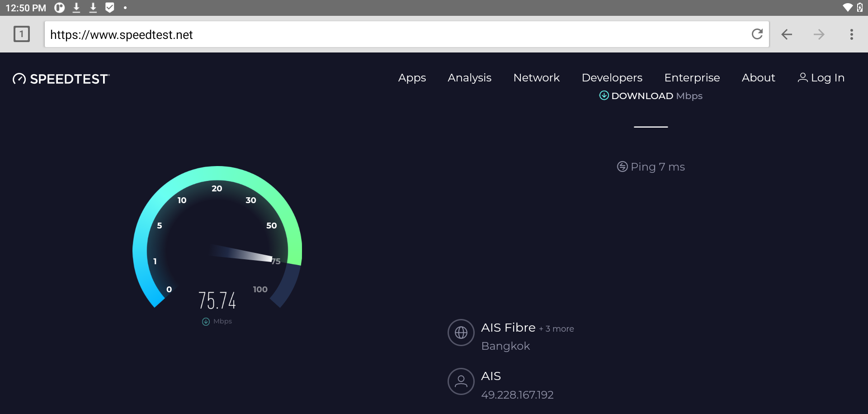Viewport: 868px width, 414px height.
Task: Go forward with the right arrow icon
Action: 819,34
